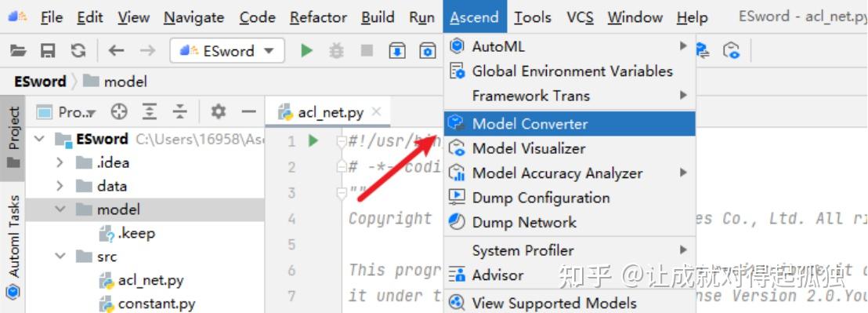Click the Stop square icon in toolbar

point(367,51)
